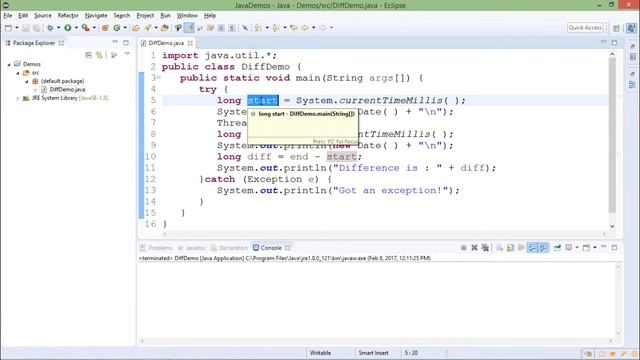
Task: Open the Debug button dropdown arrow
Action: coord(58,28)
